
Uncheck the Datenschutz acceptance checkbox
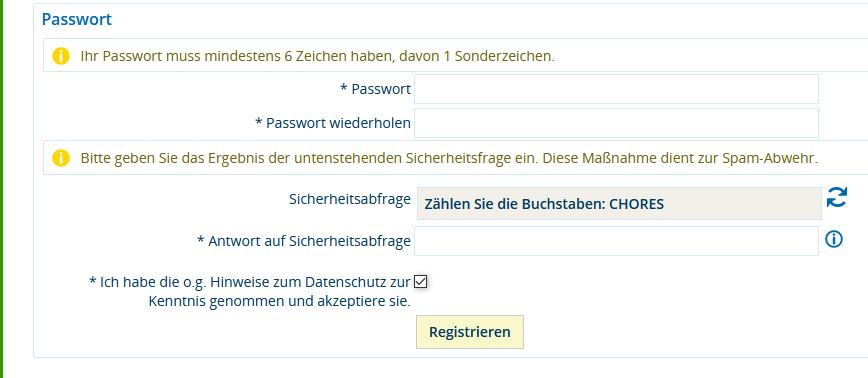pos(421,282)
